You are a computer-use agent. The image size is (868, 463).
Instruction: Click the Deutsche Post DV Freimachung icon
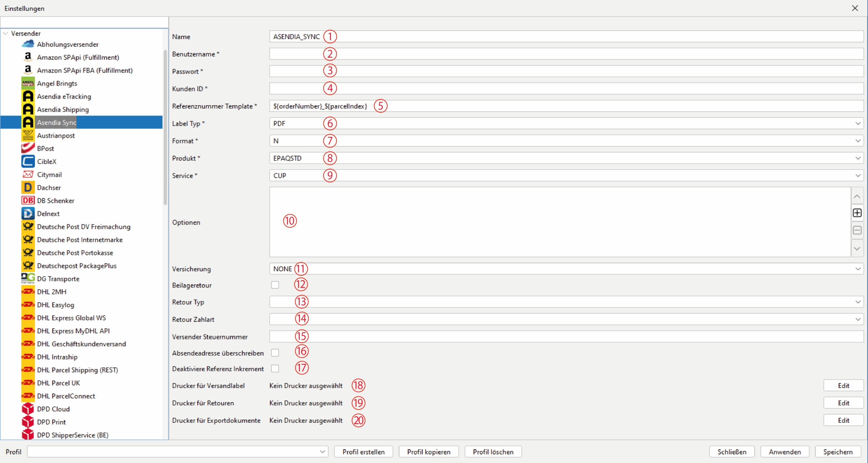point(28,227)
